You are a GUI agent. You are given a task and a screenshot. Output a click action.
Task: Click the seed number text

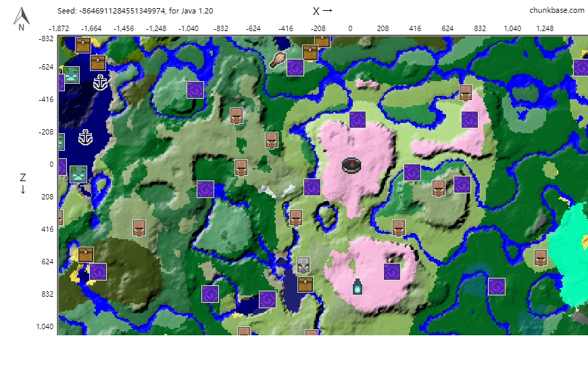pos(122,11)
